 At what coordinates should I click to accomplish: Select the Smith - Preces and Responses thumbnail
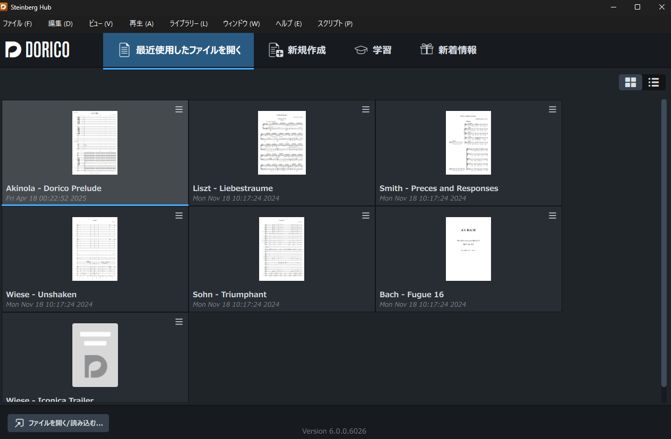[468, 142]
